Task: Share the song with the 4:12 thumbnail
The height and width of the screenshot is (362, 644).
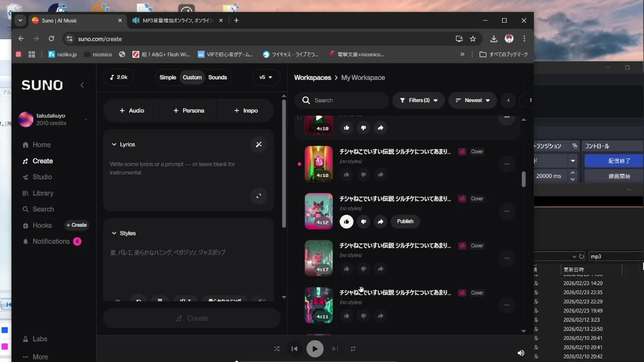Action: point(380,221)
